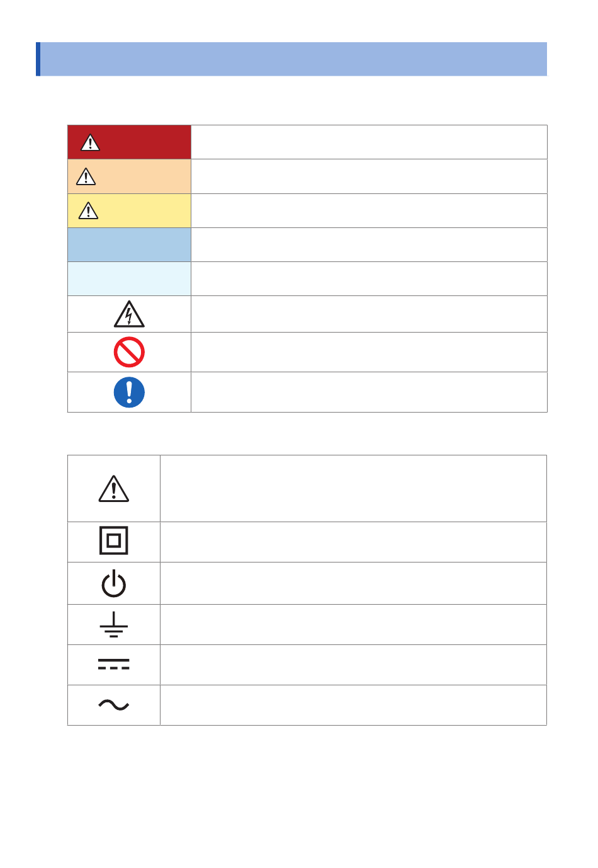Click the empty cell beside the power symbol
Image resolution: width=598 pixels, height=868 pixels.
tap(353, 583)
